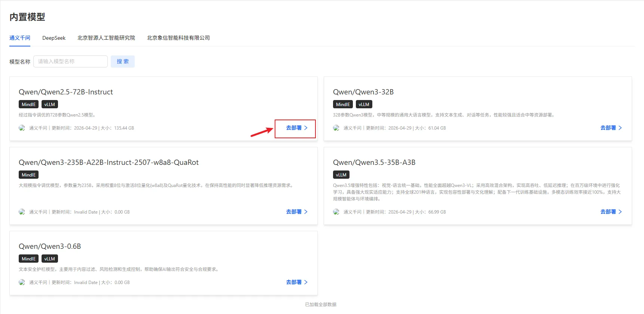Click 去部署 on the Qwen3-235B-A22B-Instruct-2507-w8a8-QuaRot card
Image resolution: width=644 pixels, height=314 pixels.
coord(297,212)
